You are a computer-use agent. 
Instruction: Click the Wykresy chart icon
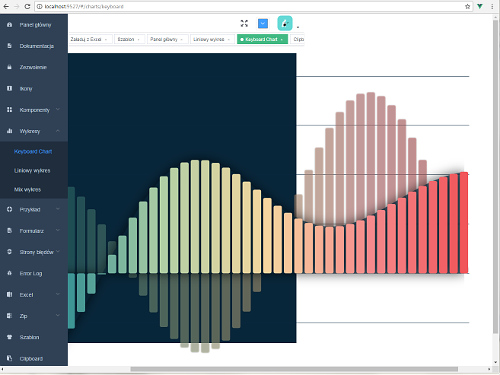(9, 131)
